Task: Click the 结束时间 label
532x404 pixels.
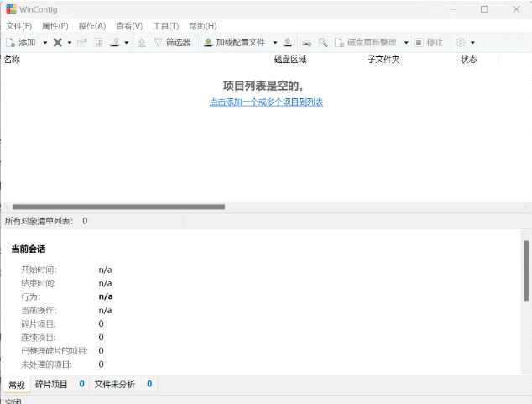Action: (39, 283)
